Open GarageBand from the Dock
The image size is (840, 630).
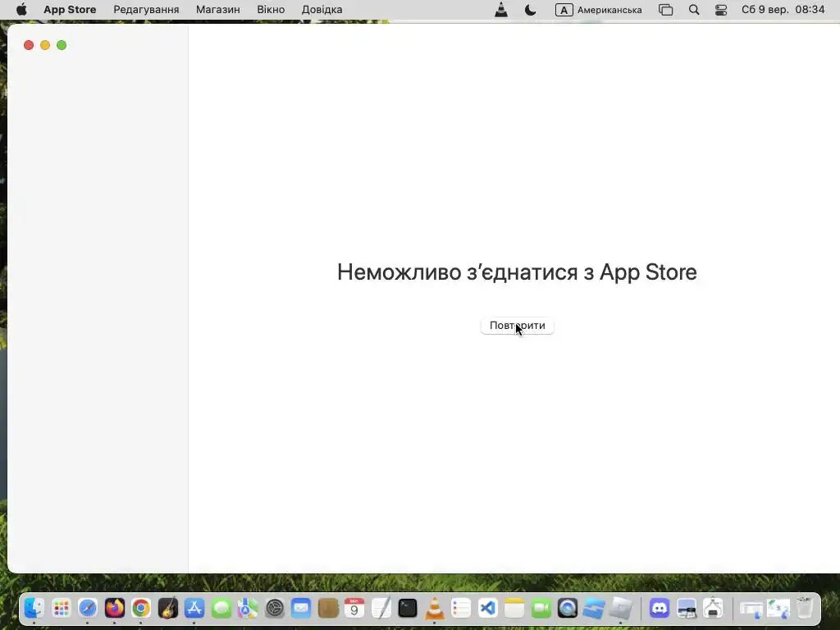pyautogui.click(x=167, y=608)
